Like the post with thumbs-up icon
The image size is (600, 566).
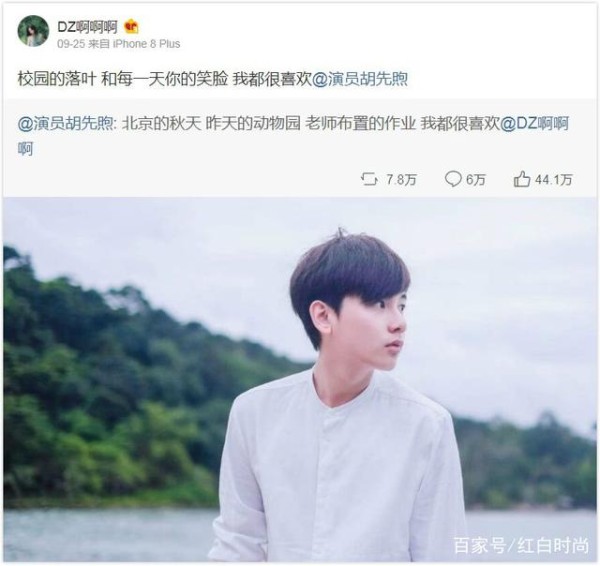click(522, 179)
